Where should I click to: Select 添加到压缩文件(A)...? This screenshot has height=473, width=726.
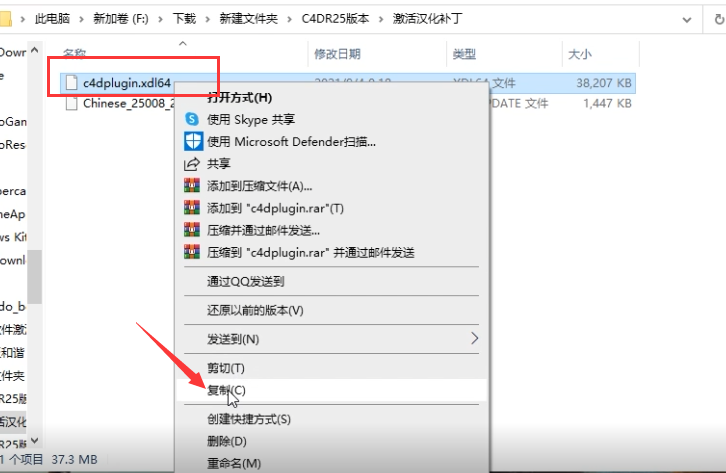click(259, 186)
